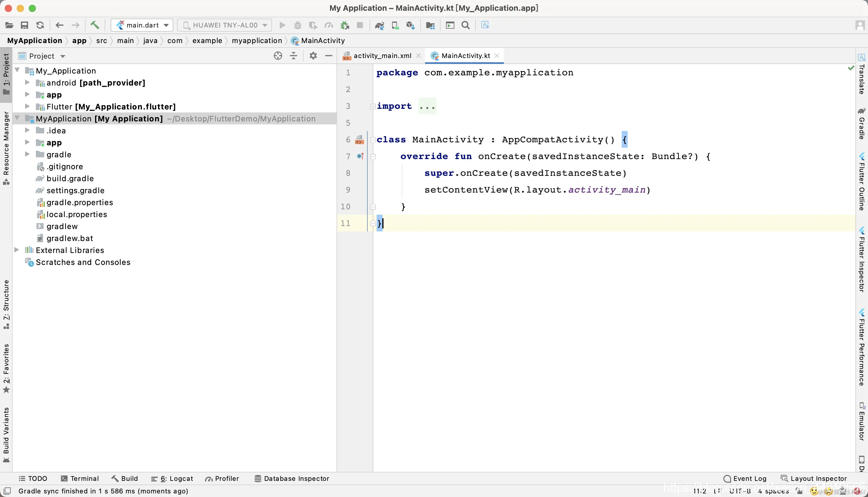Open Project panel settings gear

pyautogui.click(x=313, y=56)
